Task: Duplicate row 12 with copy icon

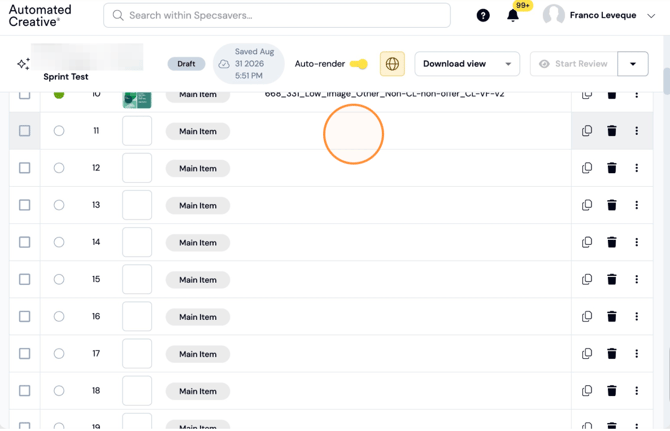Action: tap(587, 168)
